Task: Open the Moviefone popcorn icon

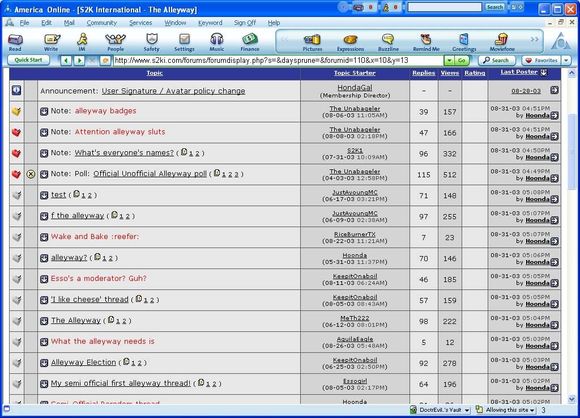Action: coord(502,42)
